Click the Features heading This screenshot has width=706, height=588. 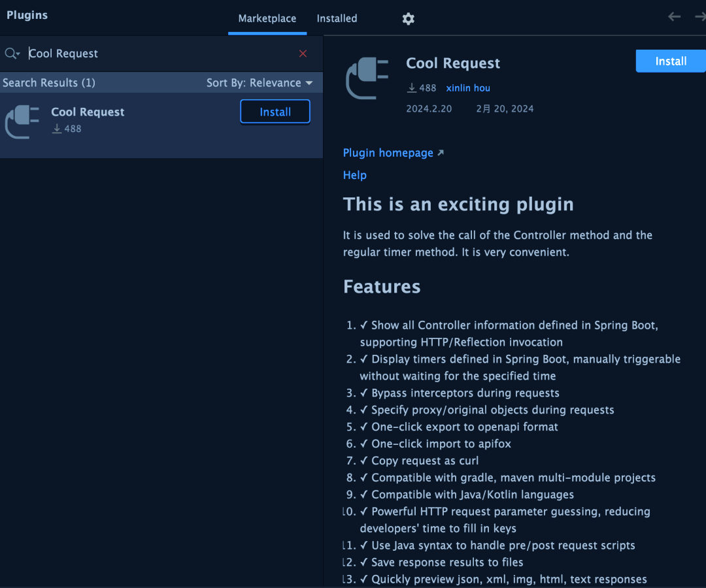pos(382,287)
